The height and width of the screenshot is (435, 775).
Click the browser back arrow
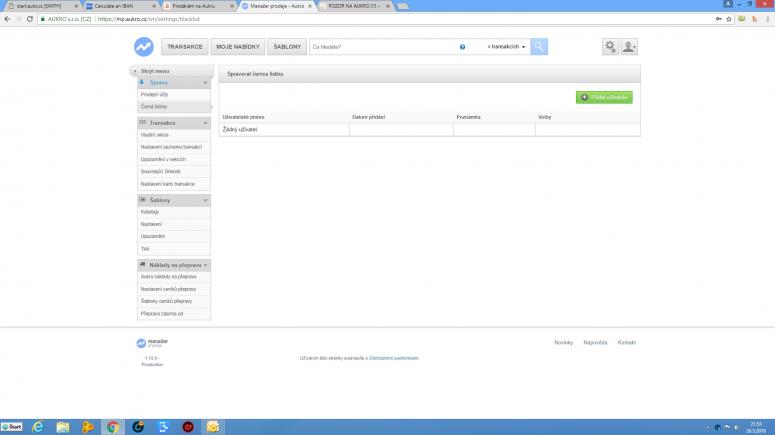pos(7,19)
